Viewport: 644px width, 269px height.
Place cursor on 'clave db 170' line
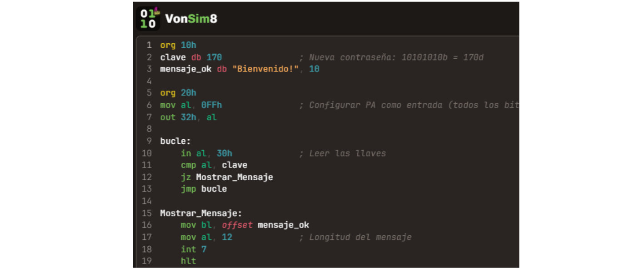191,57
